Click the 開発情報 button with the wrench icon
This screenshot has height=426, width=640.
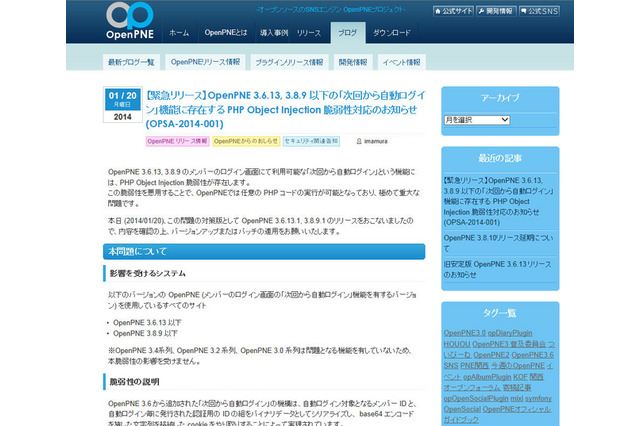pyautogui.click(x=496, y=11)
